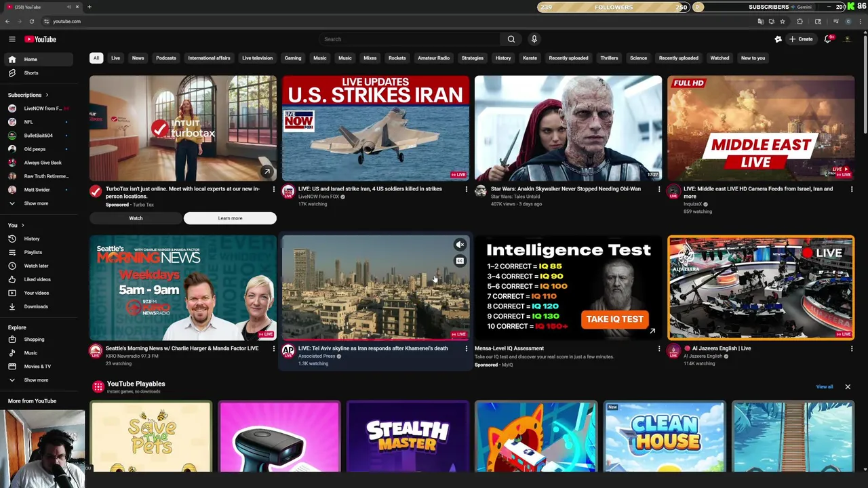Start voice search with microphone icon
This screenshot has height=488, width=868.
[x=534, y=39]
